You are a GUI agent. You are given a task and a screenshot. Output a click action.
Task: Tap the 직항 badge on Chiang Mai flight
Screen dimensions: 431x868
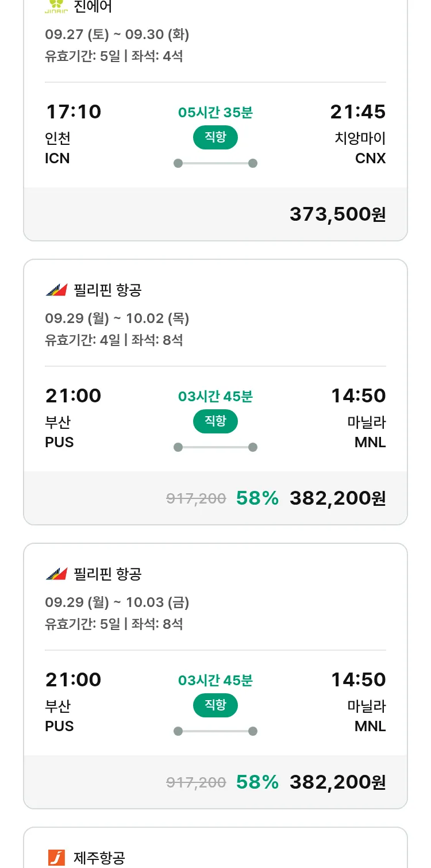tap(215, 137)
